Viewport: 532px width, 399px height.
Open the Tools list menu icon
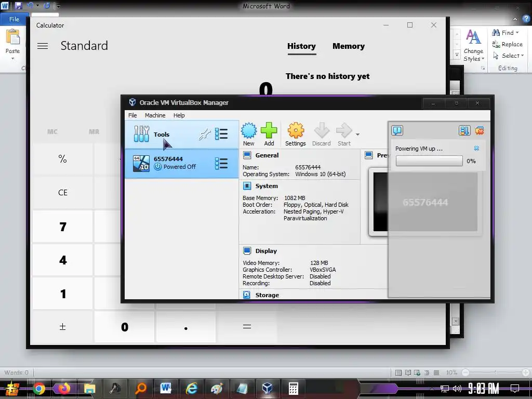[x=221, y=134]
